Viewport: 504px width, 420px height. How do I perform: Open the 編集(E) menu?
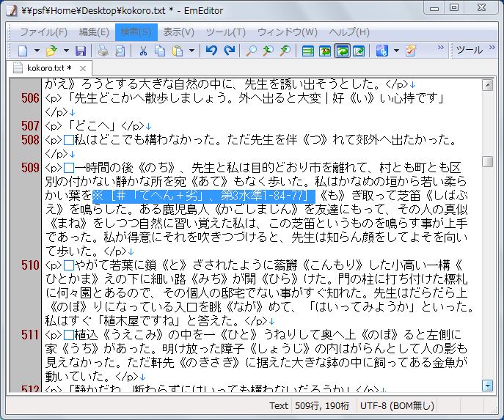(94, 32)
